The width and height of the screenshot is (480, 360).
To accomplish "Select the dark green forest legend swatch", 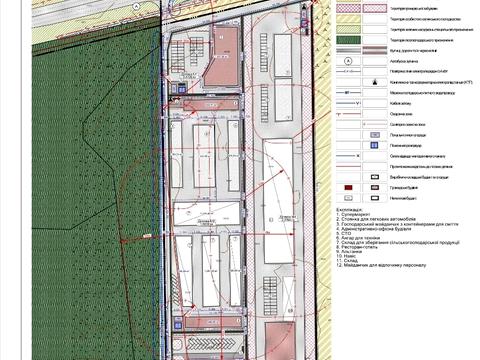I will (x=348, y=40).
